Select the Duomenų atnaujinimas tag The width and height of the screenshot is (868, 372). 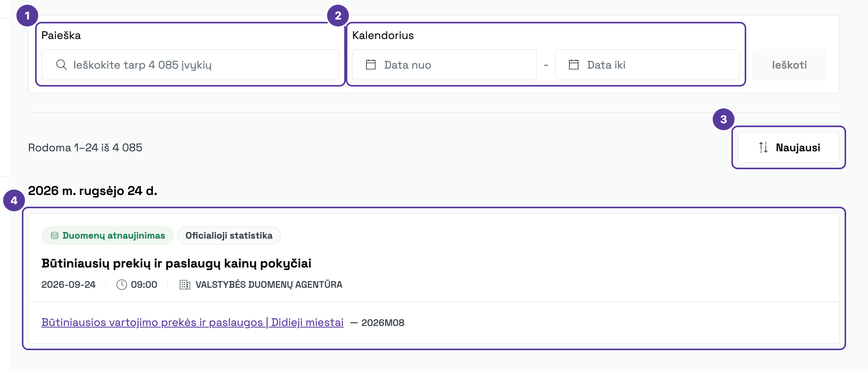(x=108, y=236)
